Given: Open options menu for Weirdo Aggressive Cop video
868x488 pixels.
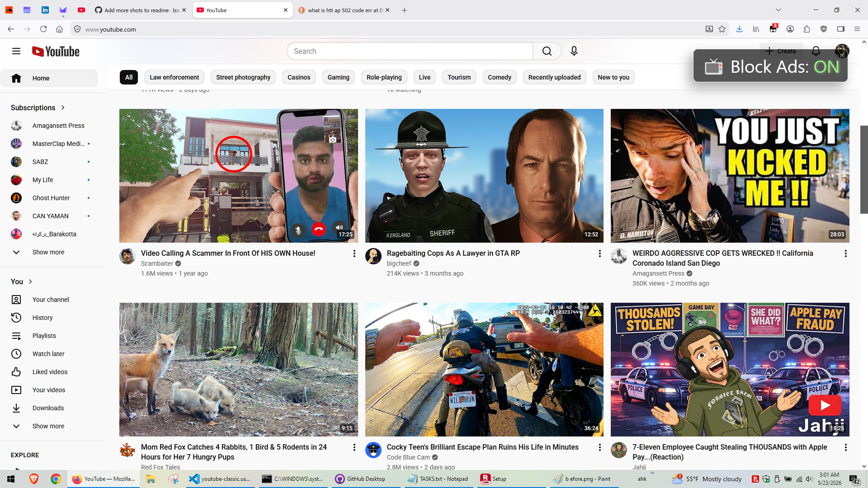Looking at the screenshot, I should click(x=846, y=253).
